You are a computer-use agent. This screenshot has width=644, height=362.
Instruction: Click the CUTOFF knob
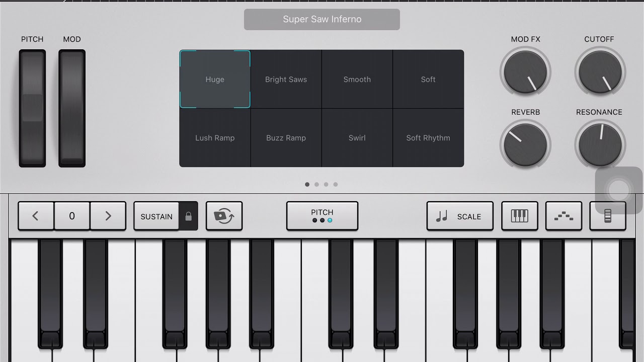pyautogui.click(x=600, y=72)
